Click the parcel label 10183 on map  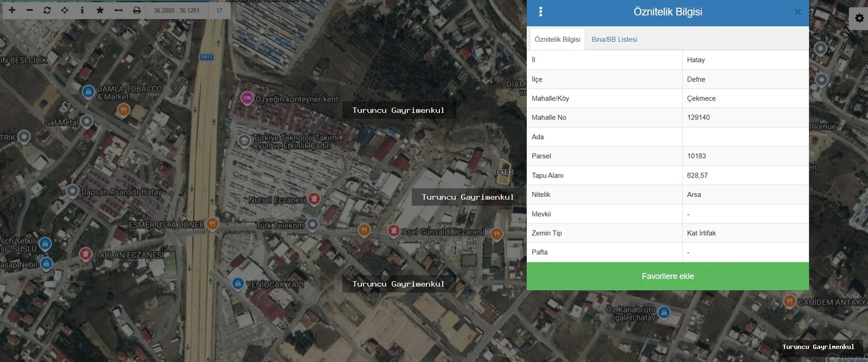[x=503, y=172]
